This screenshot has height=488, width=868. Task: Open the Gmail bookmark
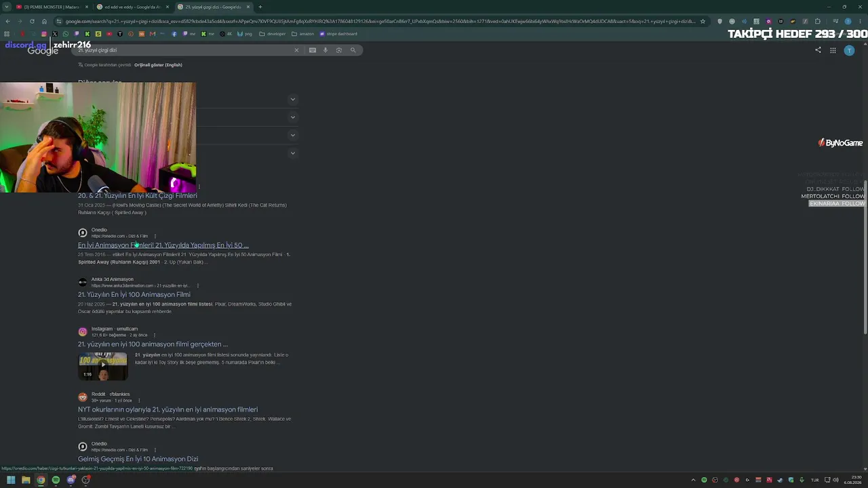click(153, 34)
